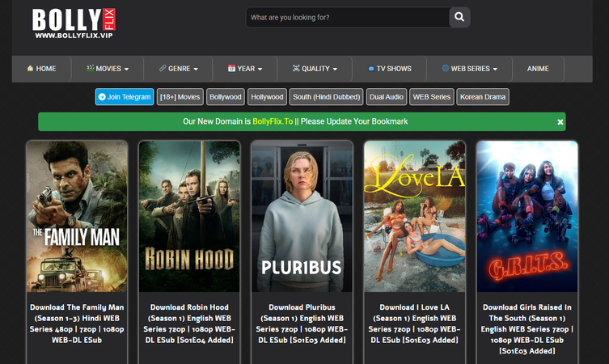Follow the BollyFlix.To domain link
Screen dimensions: 609x364
pos(273,121)
